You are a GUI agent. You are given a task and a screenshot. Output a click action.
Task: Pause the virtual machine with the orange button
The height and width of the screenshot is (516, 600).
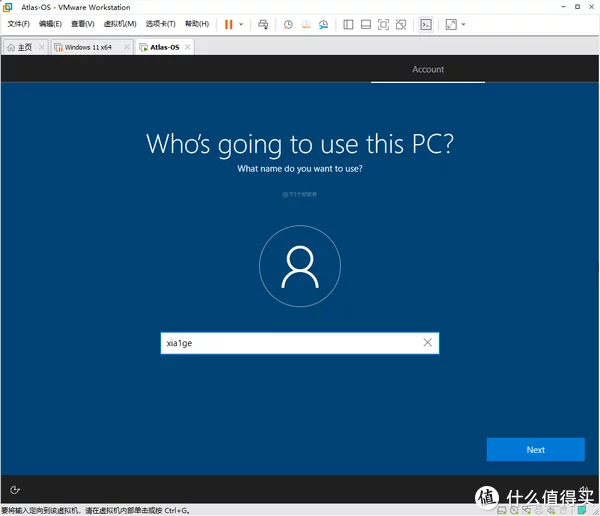(228, 24)
